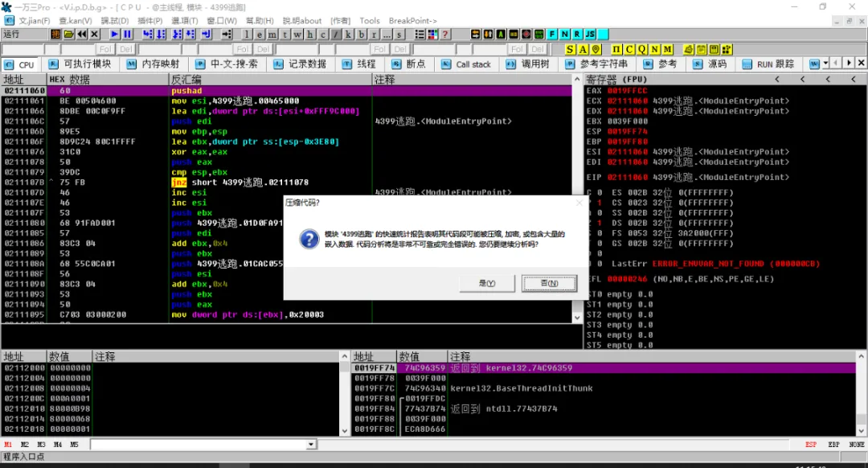Switch to the 可执行模块 tab
This screenshot has height=468, width=868.
tap(81, 64)
